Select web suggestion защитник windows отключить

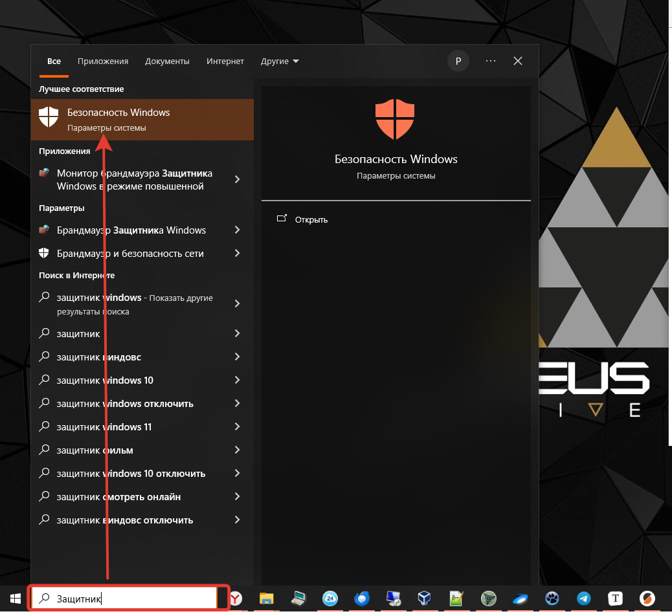pyautogui.click(x=125, y=404)
